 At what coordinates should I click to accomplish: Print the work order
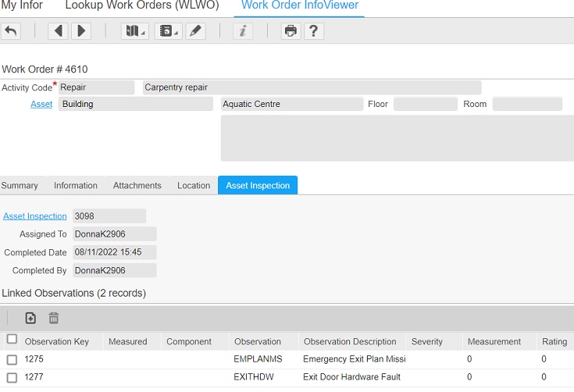pos(291,31)
